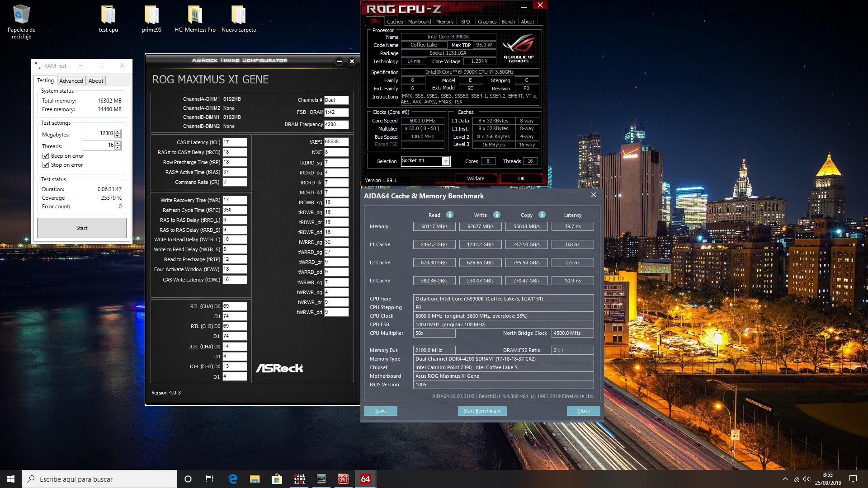Toggle the Stop on error checkbox
Screen dimensions: 868x488
(46, 165)
